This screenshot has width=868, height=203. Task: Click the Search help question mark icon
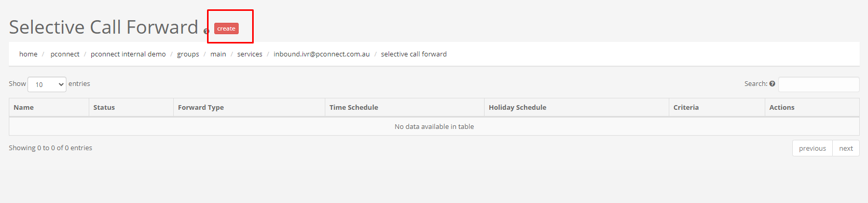tap(772, 83)
